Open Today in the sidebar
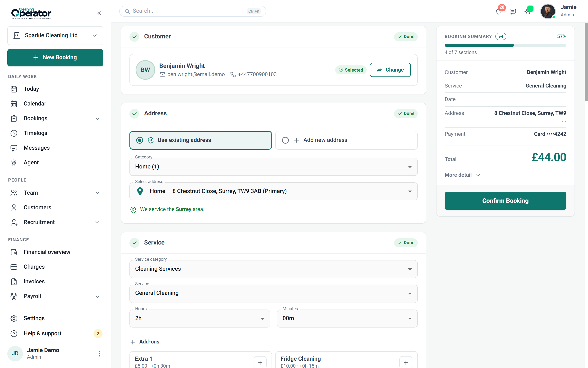This screenshot has height=368, width=588. click(x=55, y=89)
